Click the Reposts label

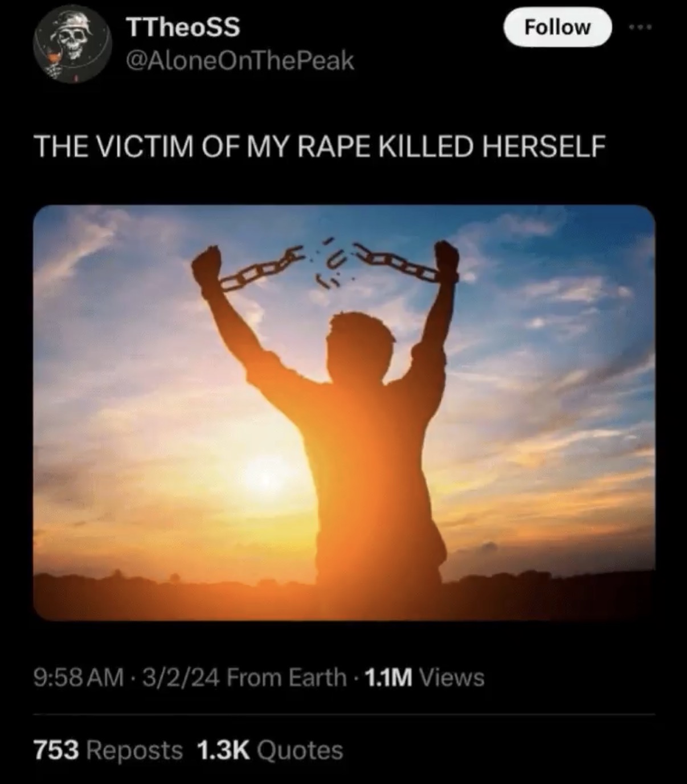coord(134,750)
